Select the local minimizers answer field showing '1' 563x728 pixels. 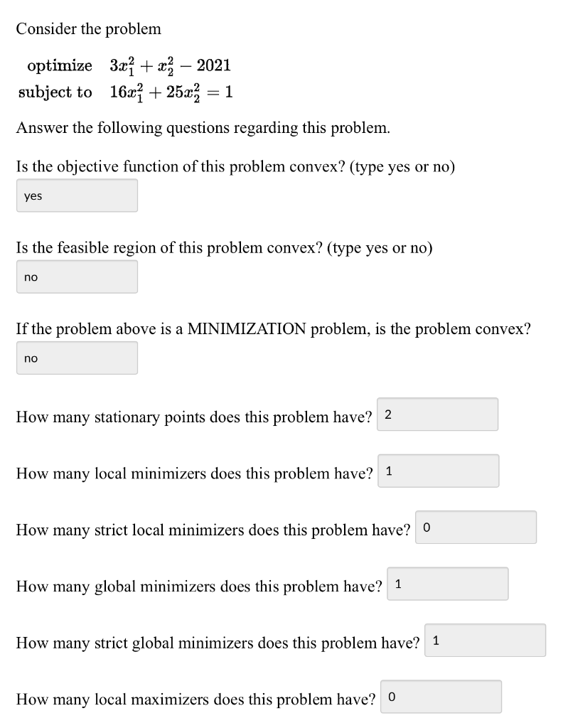(x=439, y=471)
